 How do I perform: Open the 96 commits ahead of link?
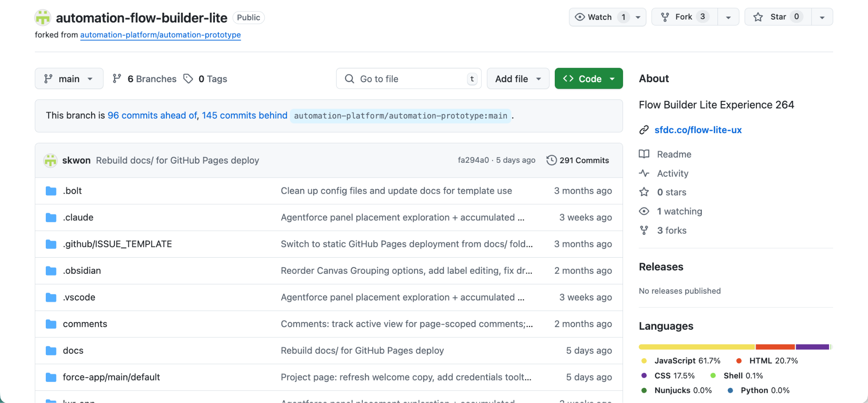152,115
